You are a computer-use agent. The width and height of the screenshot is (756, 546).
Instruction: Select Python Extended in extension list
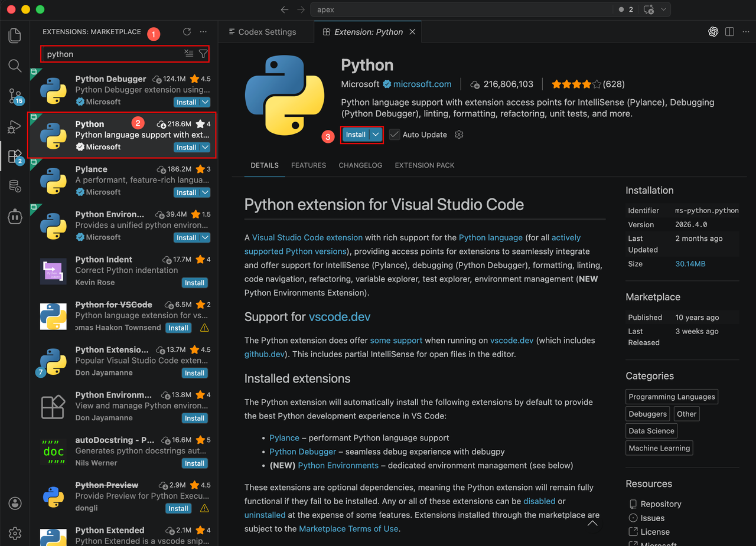pos(123,534)
